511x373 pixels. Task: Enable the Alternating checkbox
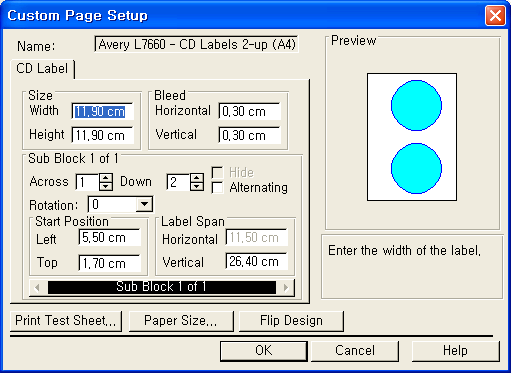click(218, 188)
